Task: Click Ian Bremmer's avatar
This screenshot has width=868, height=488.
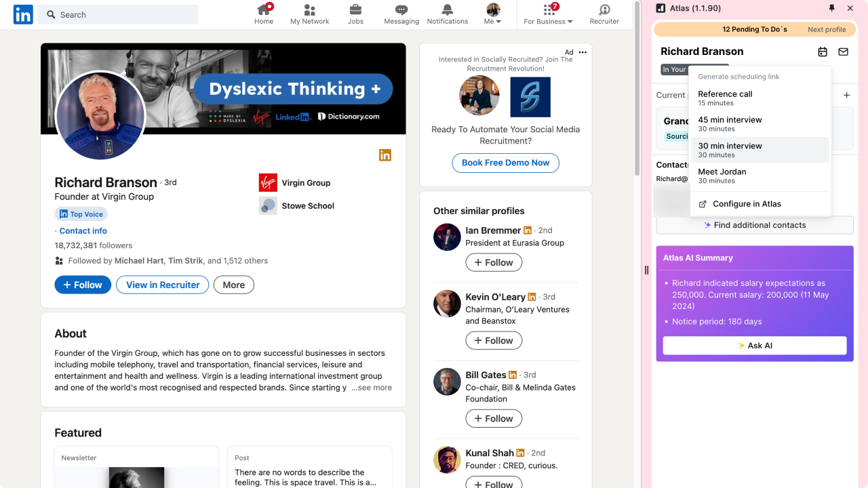Action: [x=447, y=237]
